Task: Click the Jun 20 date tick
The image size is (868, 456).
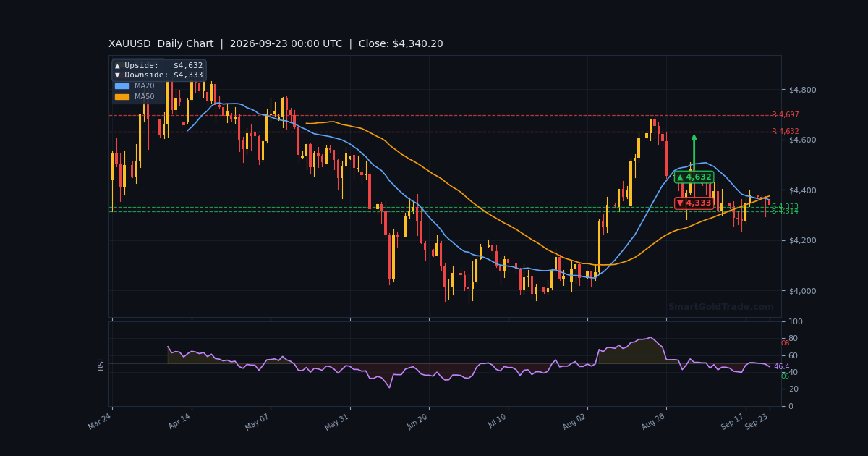Action: pos(417,422)
